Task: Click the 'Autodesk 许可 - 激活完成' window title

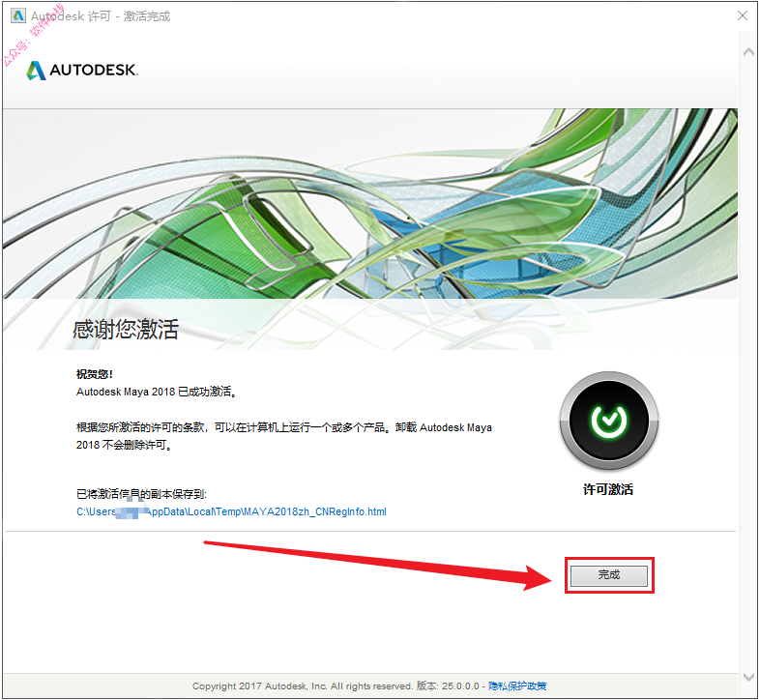Action: (x=101, y=16)
